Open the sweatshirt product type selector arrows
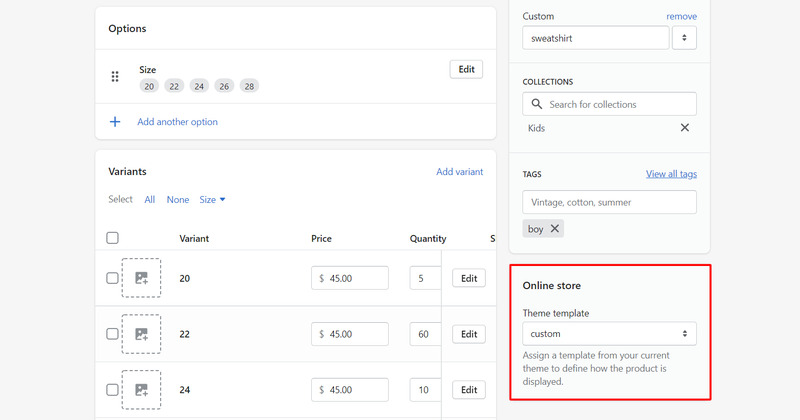Viewport: 800px width, 420px height. click(x=684, y=38)
